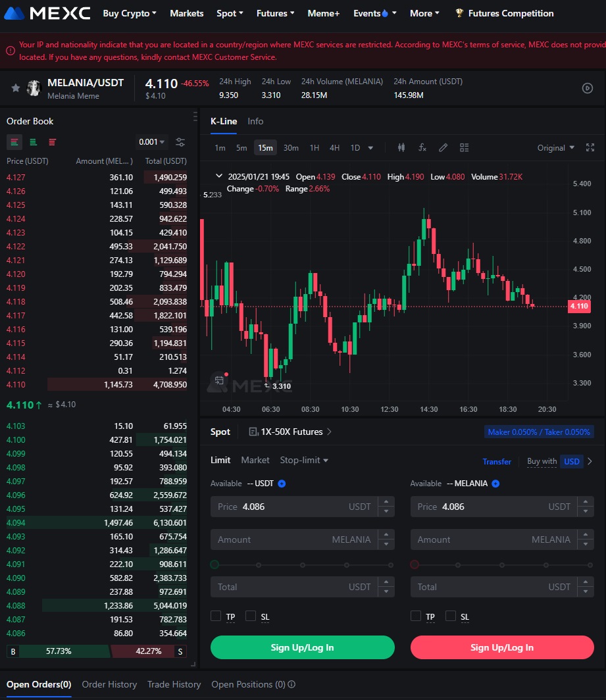606x700 pixels.
Task: Show sell orders only view (red icon)
Action: [52, 142]
